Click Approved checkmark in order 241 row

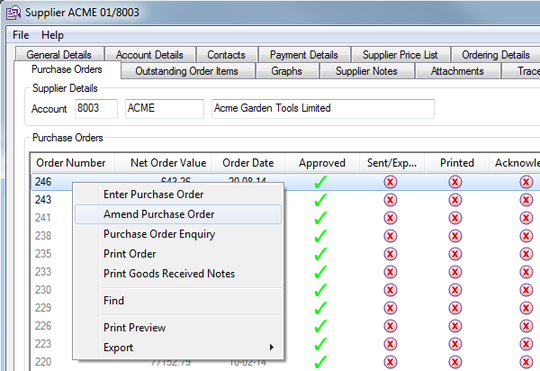[x=321, y=218]
